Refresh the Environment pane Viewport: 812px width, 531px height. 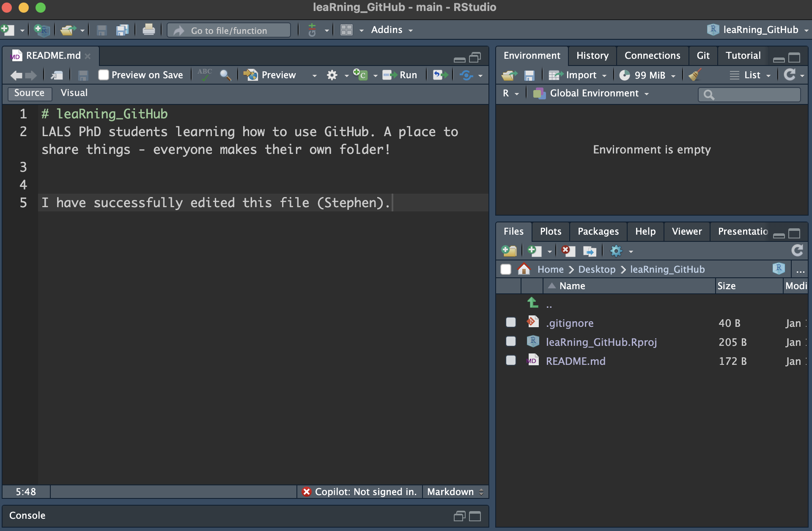tap(790, 75)
